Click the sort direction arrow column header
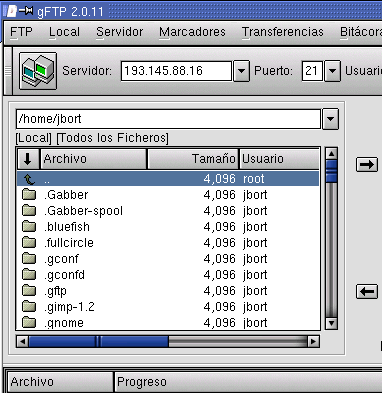This screenshot has width=382, height=393. pos(28,159)
